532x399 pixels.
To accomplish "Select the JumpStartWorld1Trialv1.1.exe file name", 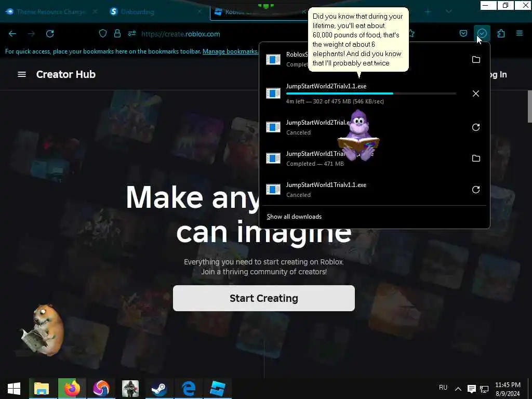I will click(326, 185).
